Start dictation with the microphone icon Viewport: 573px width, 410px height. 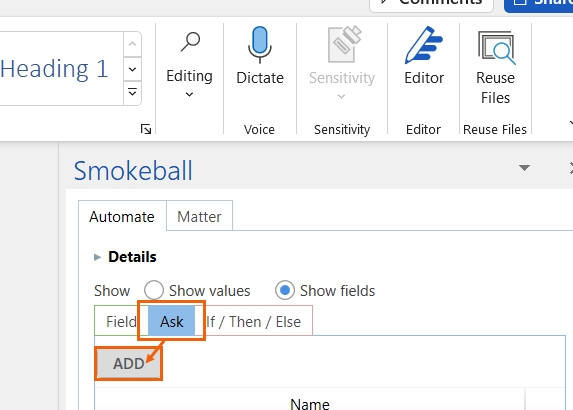[260, 45]
